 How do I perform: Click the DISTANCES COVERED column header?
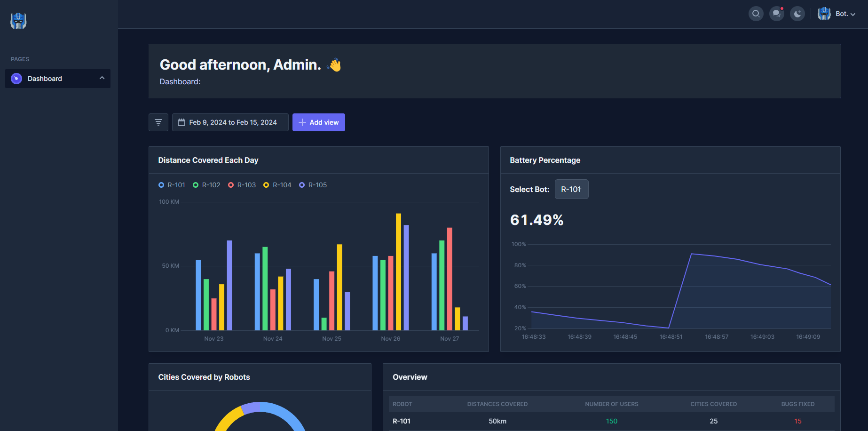pyautogui.click(x=497, y=404)
